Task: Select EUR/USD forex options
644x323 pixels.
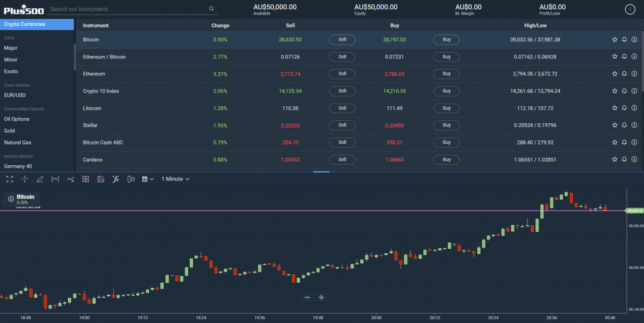Action: [15, 96]
